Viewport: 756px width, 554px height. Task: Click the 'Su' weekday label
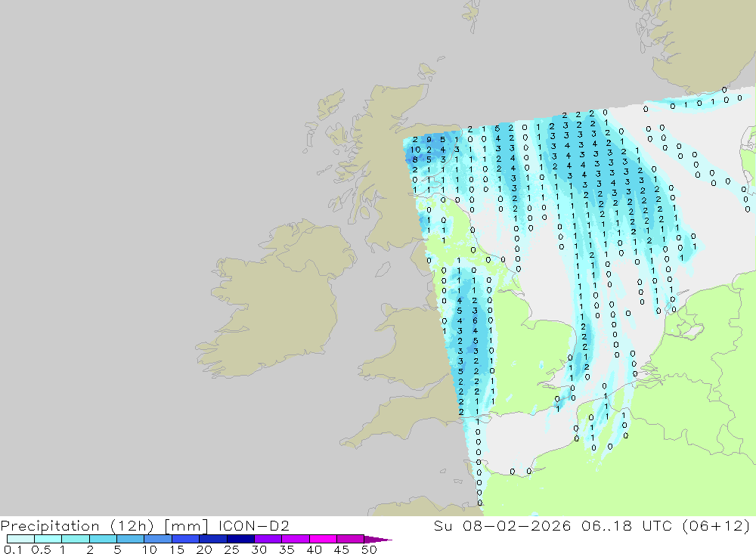click(x=442, y=525)
